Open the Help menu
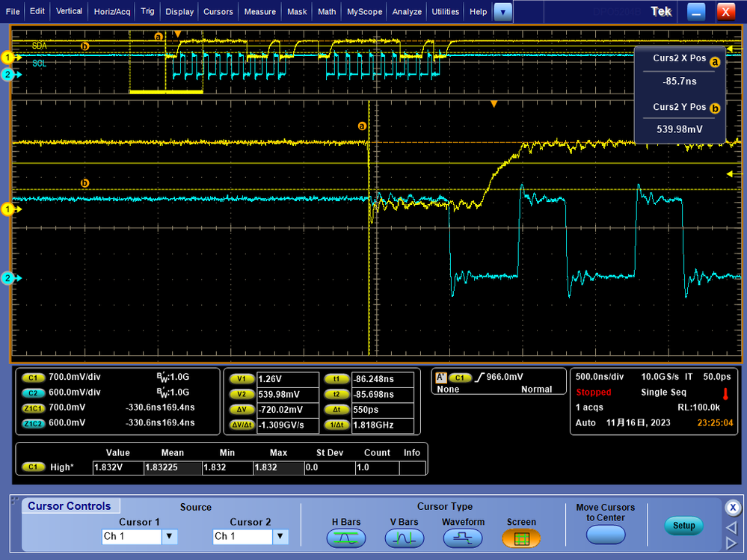The height and width of the screenshot is (560, 747). 478,11
